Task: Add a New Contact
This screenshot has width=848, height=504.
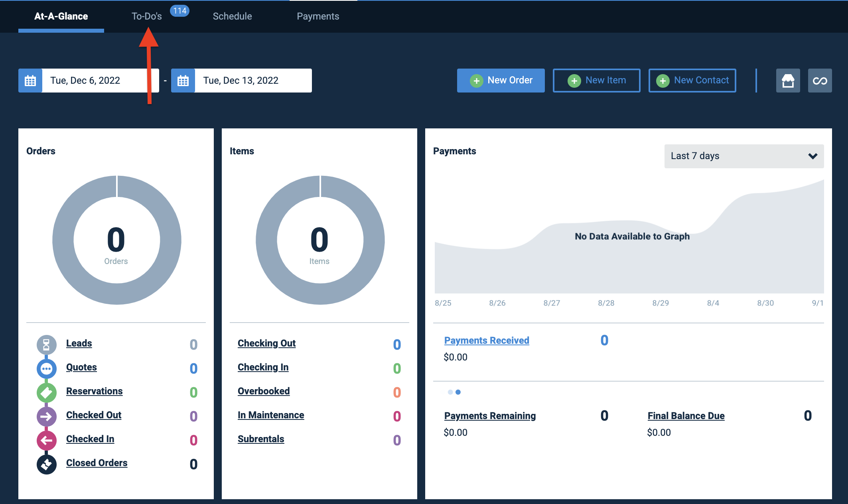Action: tap(692, 81)
